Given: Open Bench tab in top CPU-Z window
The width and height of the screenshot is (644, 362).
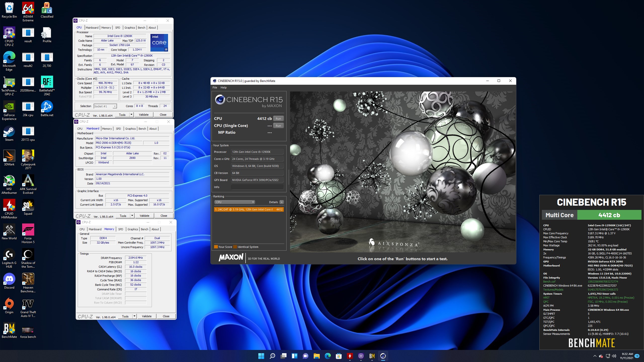Looking at the screenshot, I should click(x=141, y=28).
